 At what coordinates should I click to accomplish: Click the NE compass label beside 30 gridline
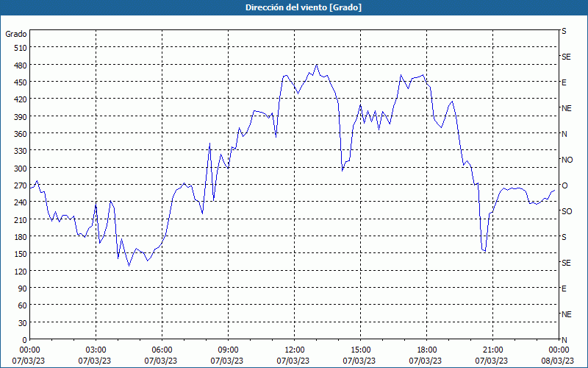click(567, 314)
